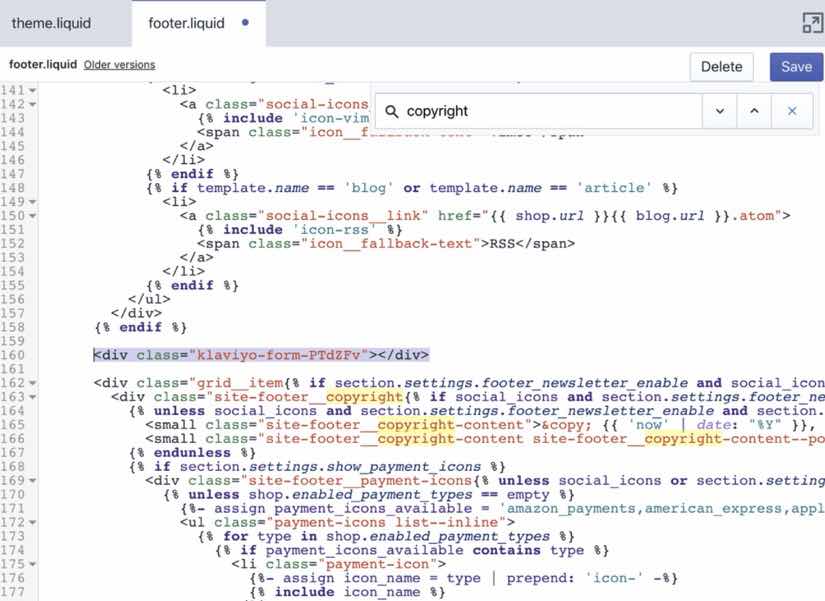The image size is (825, 601).
Task: Collapse code fold at line 163
Action: [x=32, y=397]
